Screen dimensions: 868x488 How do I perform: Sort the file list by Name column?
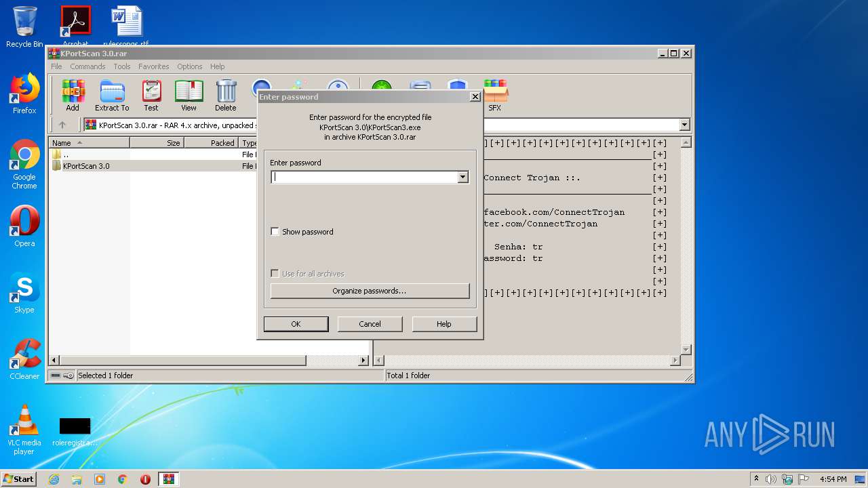(89, 143)
